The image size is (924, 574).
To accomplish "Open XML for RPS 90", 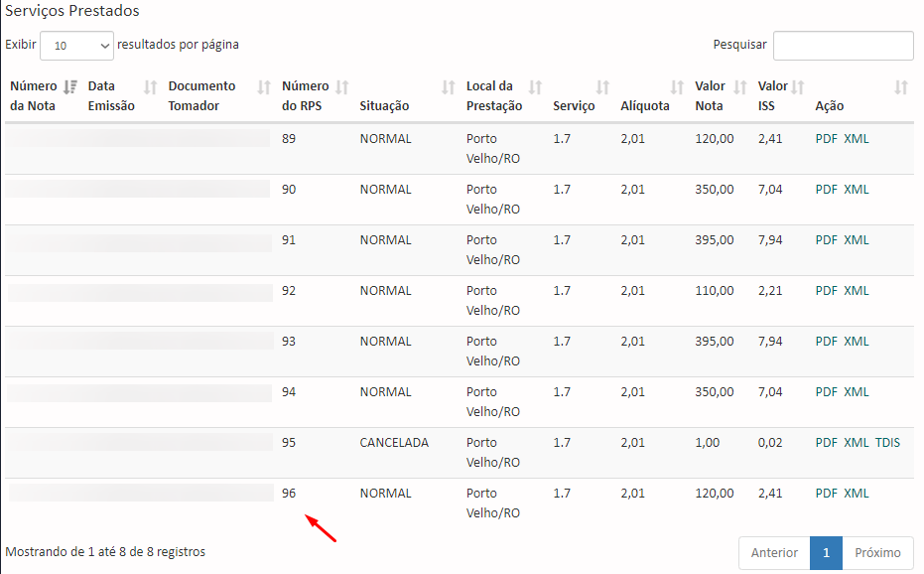I will pos(857,190).
